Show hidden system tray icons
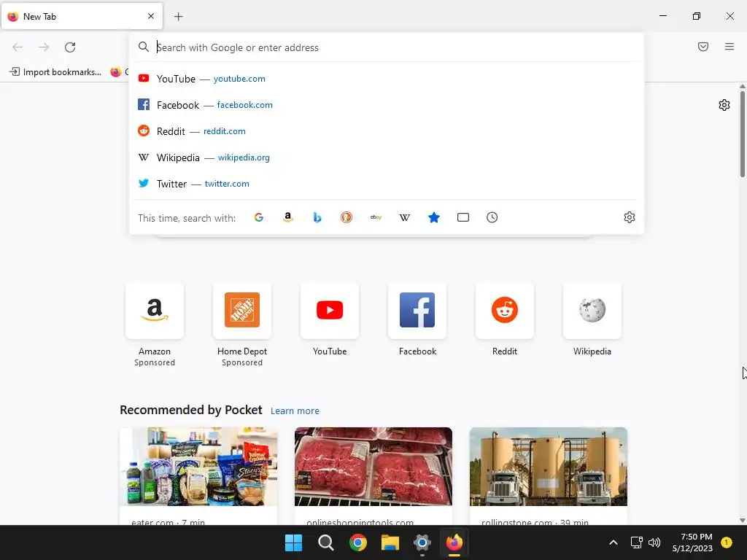Viewport: 747px width, 560px height. (614, 542)
